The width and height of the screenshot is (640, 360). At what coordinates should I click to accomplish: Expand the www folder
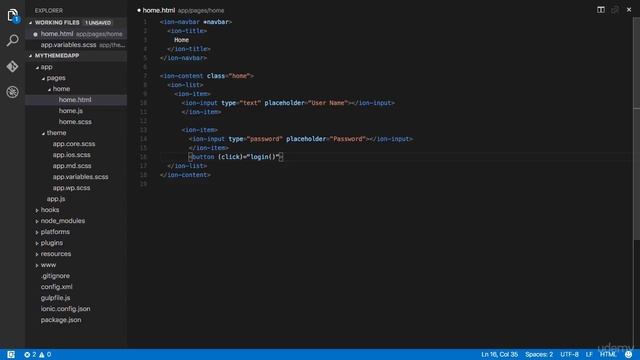(37, 265)
